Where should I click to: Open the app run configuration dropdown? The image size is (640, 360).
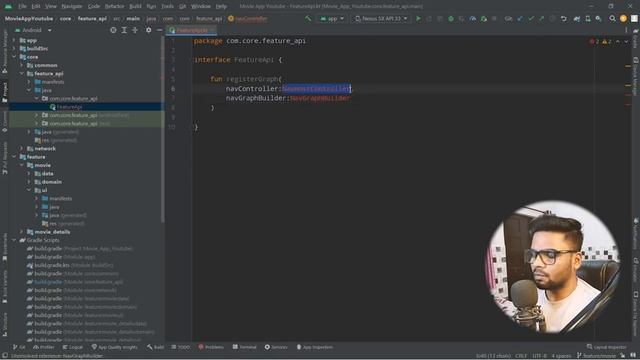[332, 18]
